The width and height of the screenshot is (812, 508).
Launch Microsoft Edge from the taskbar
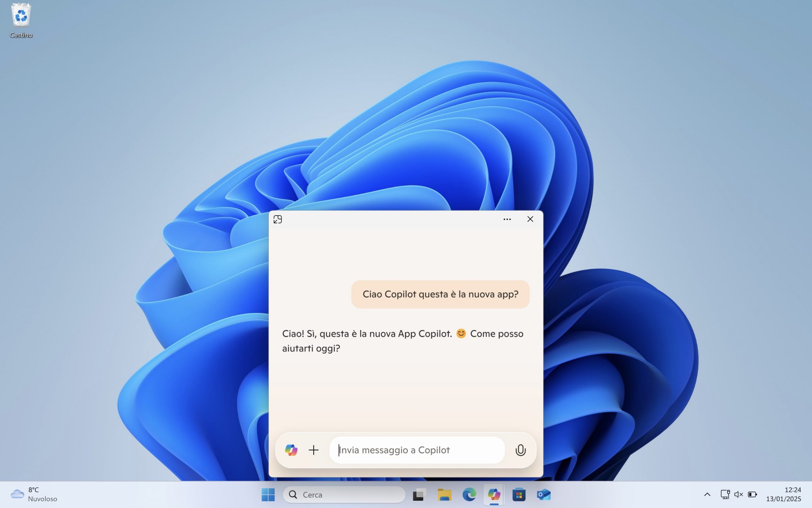[470, 495]
